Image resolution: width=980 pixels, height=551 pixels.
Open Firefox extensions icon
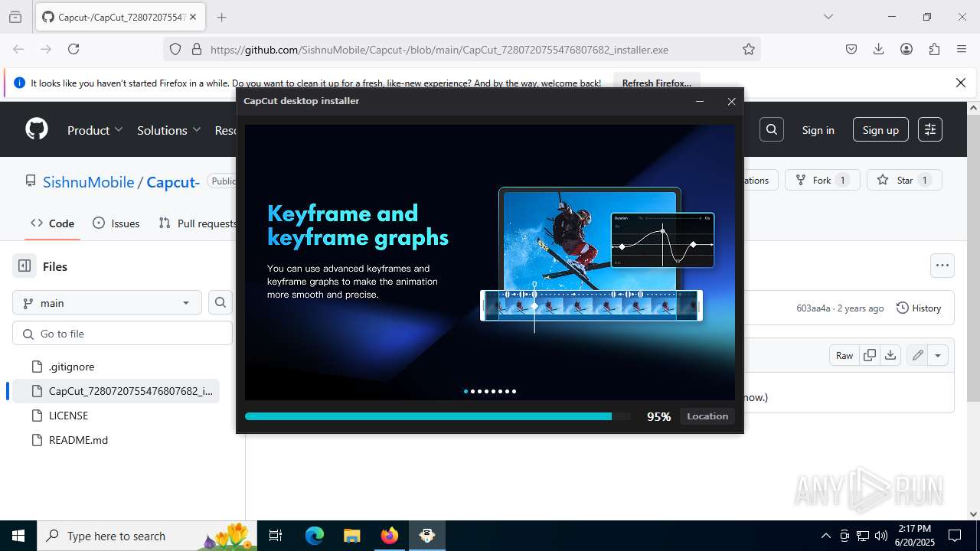(934, 49)
